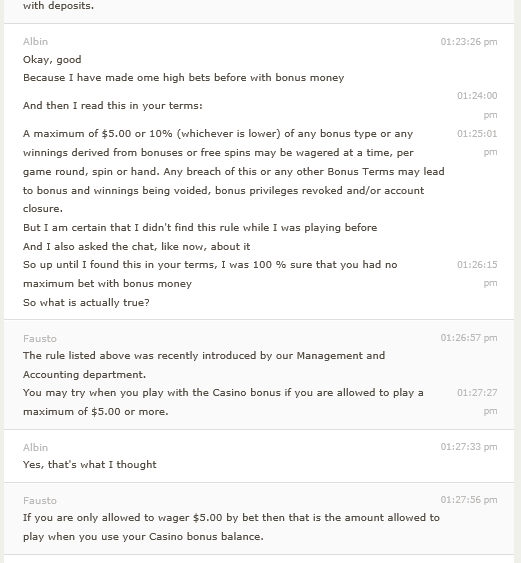Click "You may try when you play" message
The image size is (521, 563).
(x=223, y=402)
